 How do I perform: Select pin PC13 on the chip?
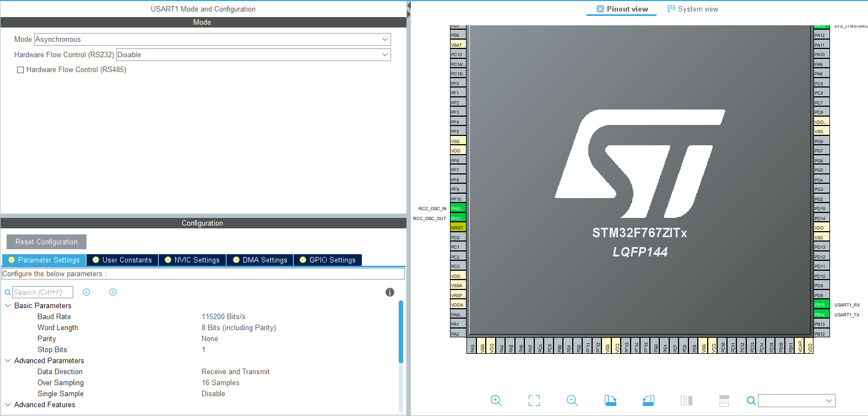click(458, 54)
